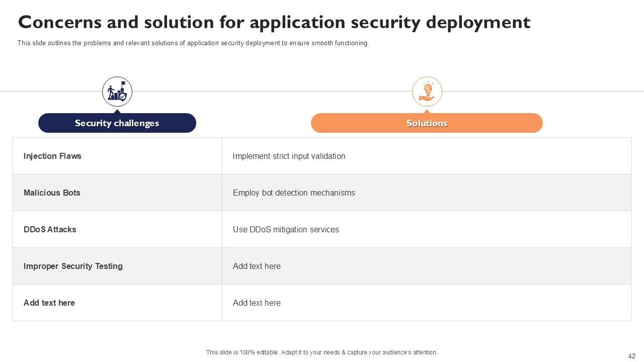Click the security challenges stairs-and-shield icon
Image resolution: width=644 pixels, height=362 pixels.
(117, 92)
